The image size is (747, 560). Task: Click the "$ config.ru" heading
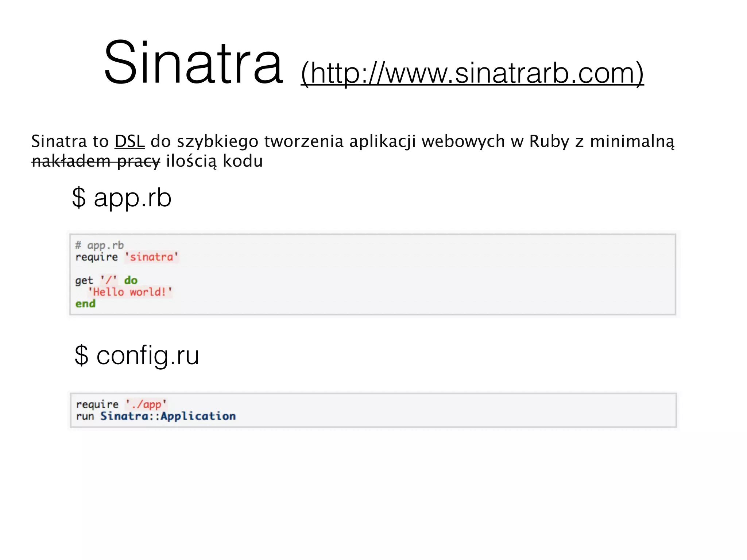point(137,355)
